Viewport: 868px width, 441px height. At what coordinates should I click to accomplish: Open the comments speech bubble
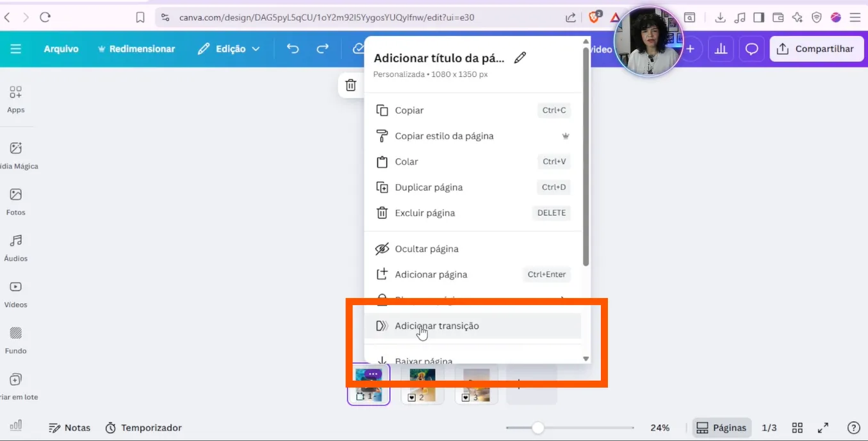click(x=752, y=49)
